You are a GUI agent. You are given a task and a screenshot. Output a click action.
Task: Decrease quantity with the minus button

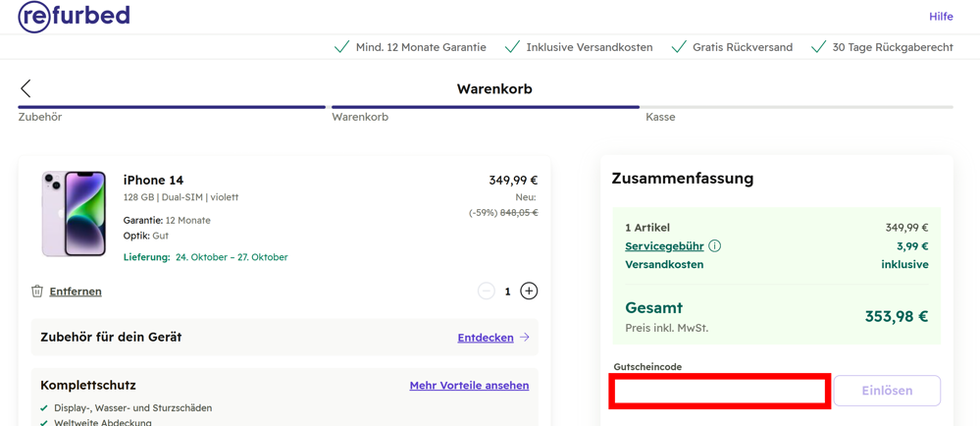(x=487, y=291)
